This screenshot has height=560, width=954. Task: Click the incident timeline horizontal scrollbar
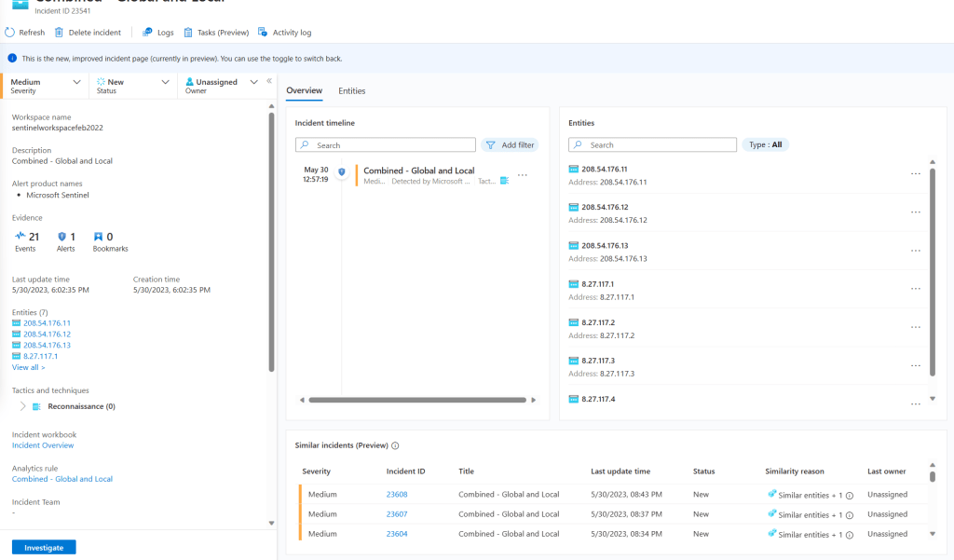click(417, 400)
